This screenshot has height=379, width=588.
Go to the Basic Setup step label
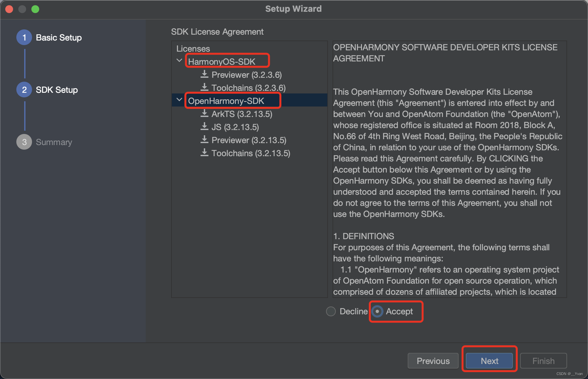(59, 38)
